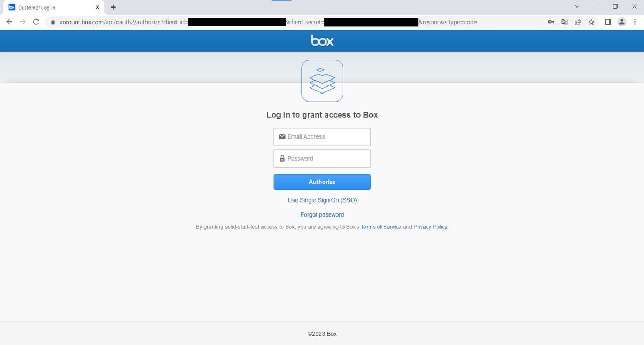The height and width of the screenshot is (345, 644).
Task: Minimize the browser window
Action: click(x=595, y=7)
